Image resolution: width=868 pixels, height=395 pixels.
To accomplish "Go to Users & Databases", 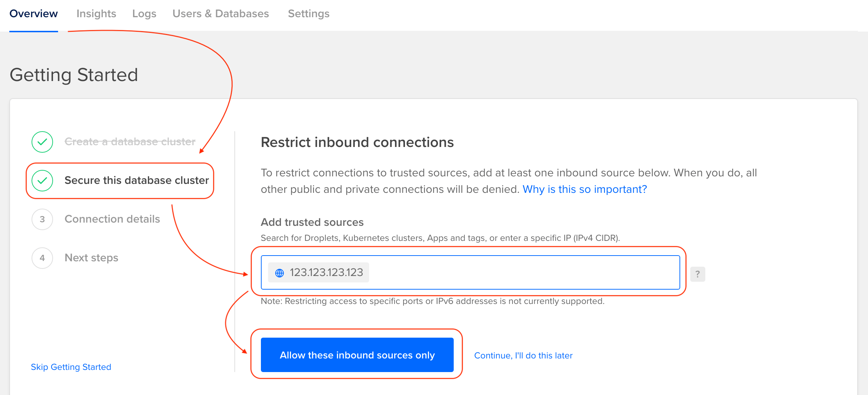I will [220, 14].
